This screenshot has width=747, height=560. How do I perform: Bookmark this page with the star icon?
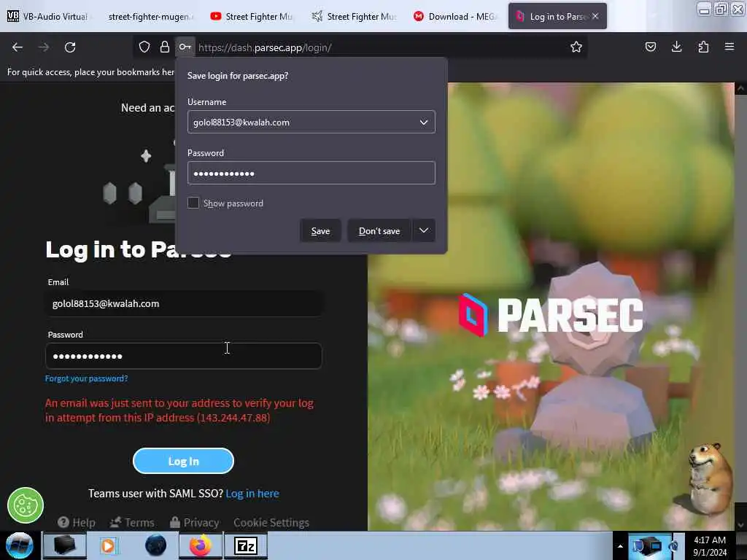coord(576,47)
